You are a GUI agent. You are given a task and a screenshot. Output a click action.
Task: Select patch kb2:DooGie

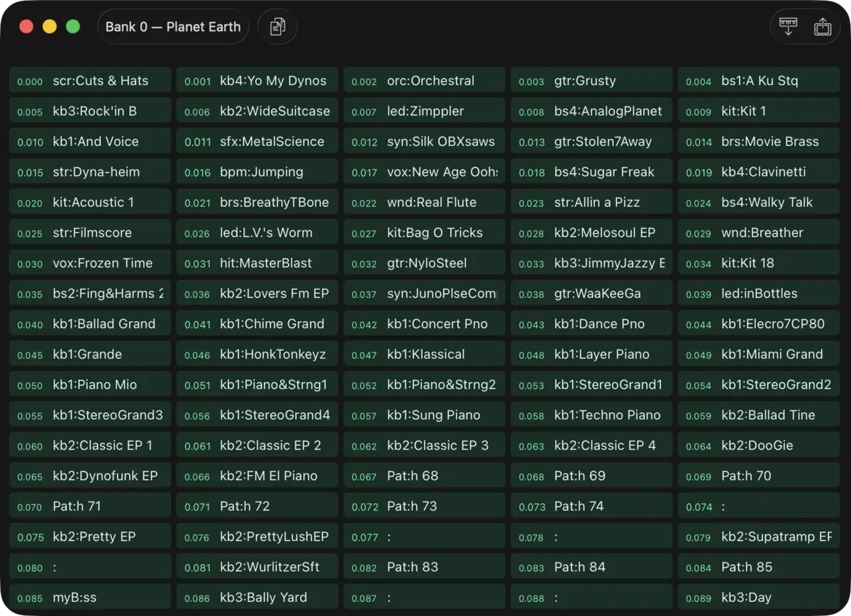point(760,446)
